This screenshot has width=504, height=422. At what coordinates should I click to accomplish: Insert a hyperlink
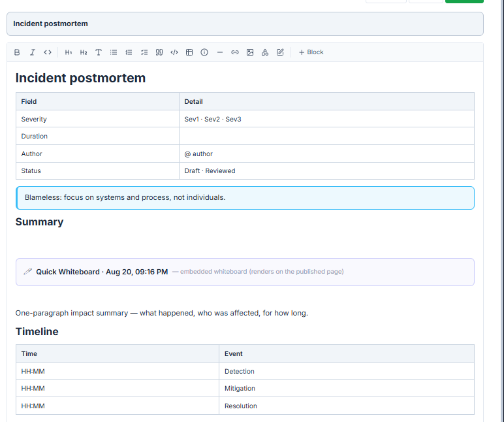pyautogui.click(x=235, y=52)
